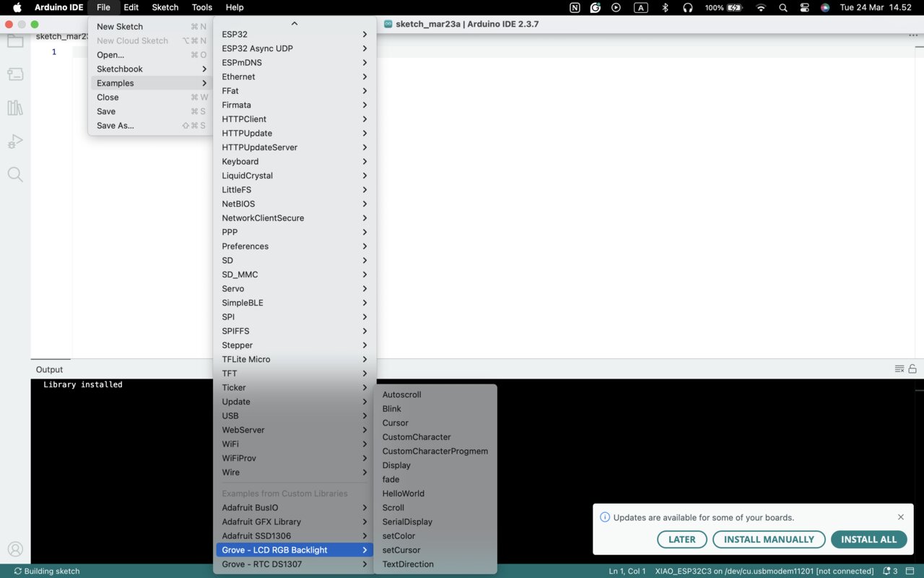The height and width of the screenshot is (578, 924).
Task: Click the 'Library installed' output message
Action: [x=83, y=384]
